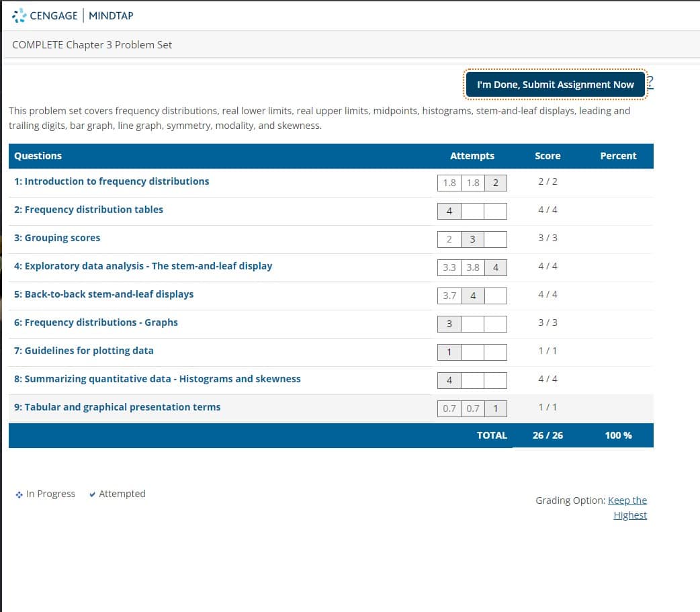Open Histograms and skewness question
The width and height of the screenshot is (700, 612).
[157, 378]
